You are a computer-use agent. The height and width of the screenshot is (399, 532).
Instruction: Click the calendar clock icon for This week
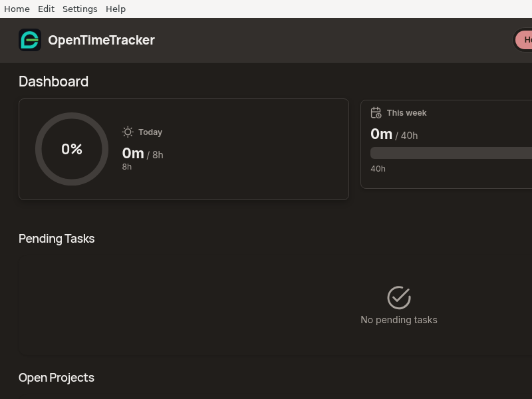point(376,112)
